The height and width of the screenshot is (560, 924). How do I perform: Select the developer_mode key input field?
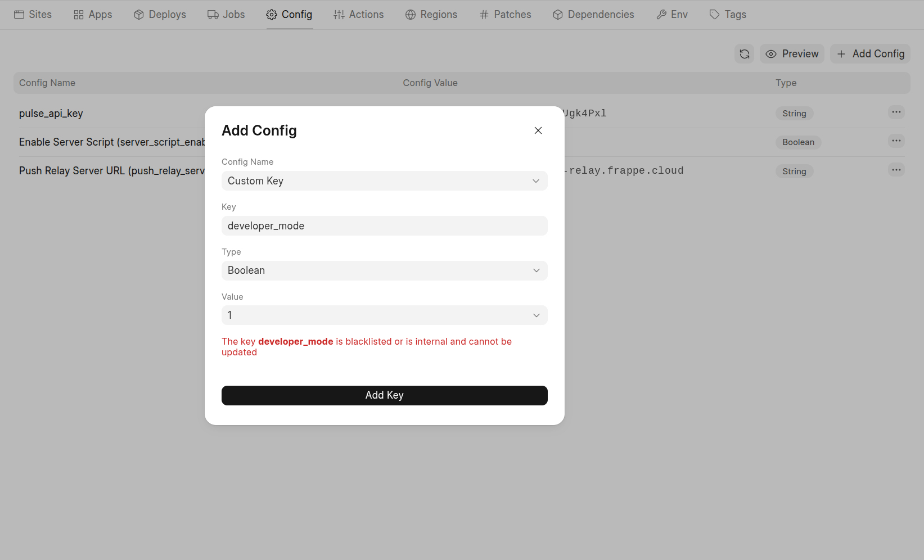pos(384,225)
